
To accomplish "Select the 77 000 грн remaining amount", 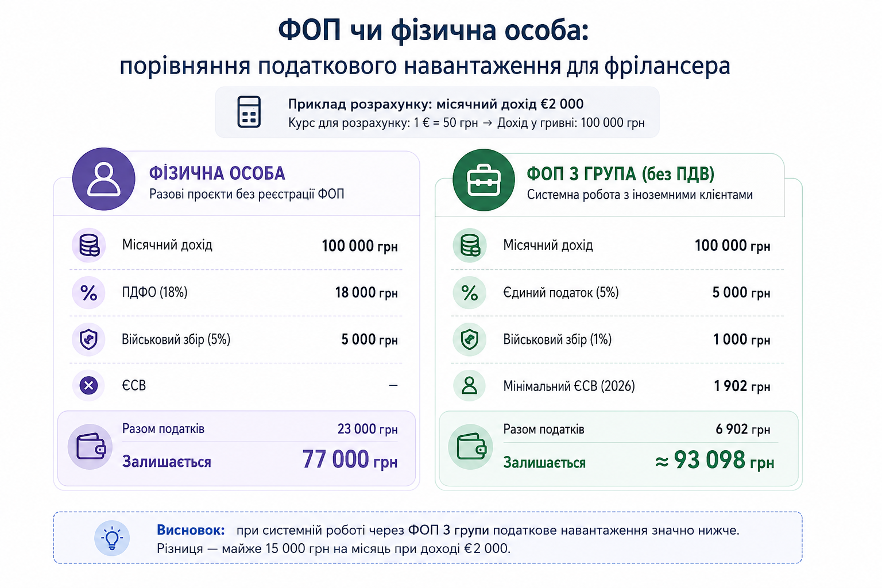I will [350, 460].
